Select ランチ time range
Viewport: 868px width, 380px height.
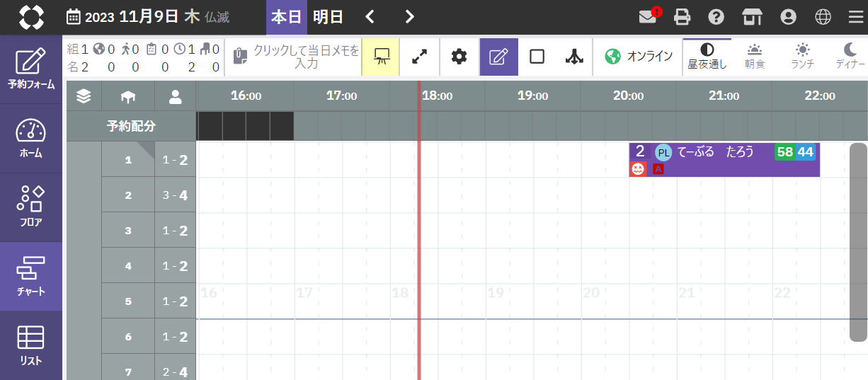tap(802, 57)
